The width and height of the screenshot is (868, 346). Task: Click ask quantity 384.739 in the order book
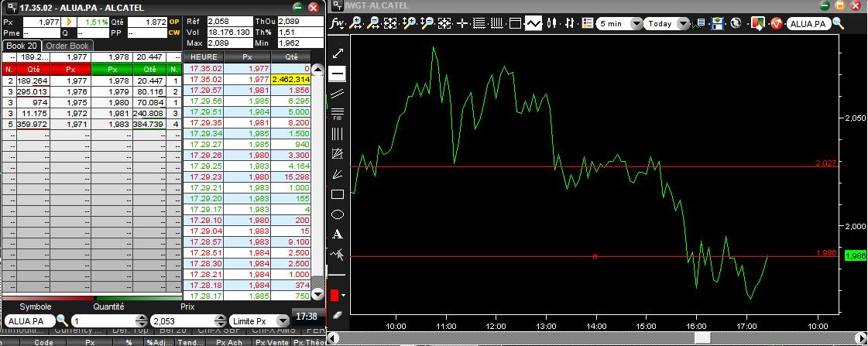click(149, 125)
